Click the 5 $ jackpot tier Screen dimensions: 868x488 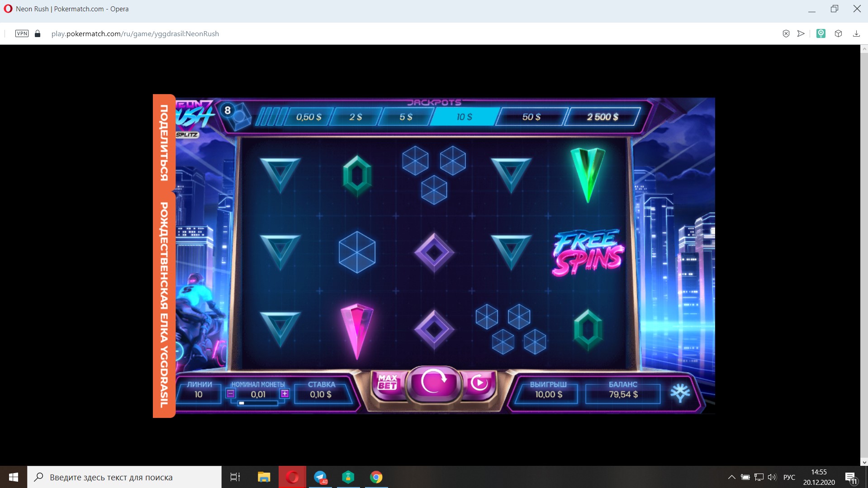tap(406, 117)
